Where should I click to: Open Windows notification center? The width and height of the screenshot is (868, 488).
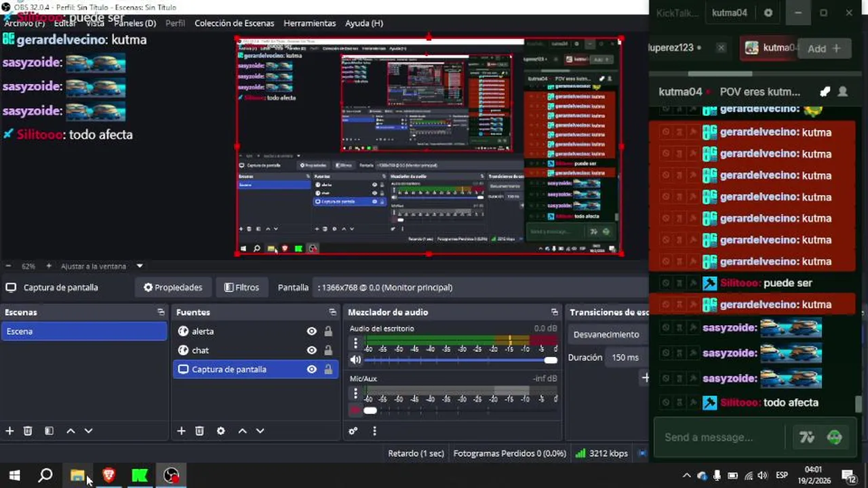click(848, 475)
